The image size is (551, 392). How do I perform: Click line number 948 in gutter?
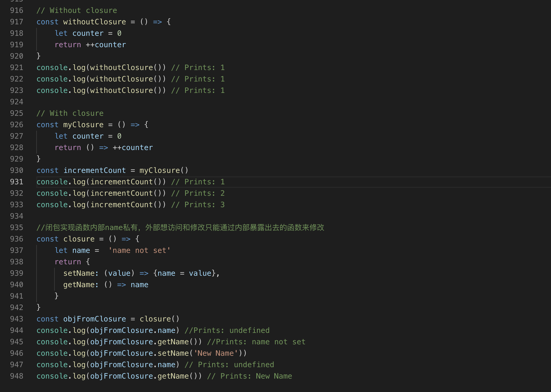(x=16, y=376)
